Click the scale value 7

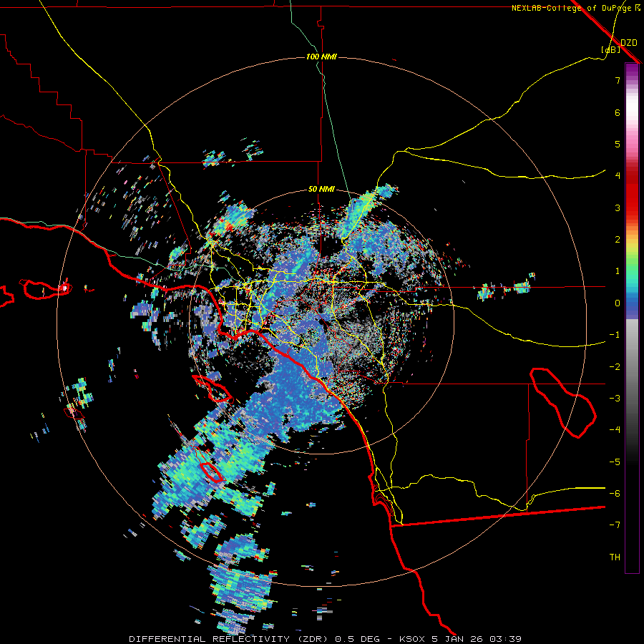[618, 80]
